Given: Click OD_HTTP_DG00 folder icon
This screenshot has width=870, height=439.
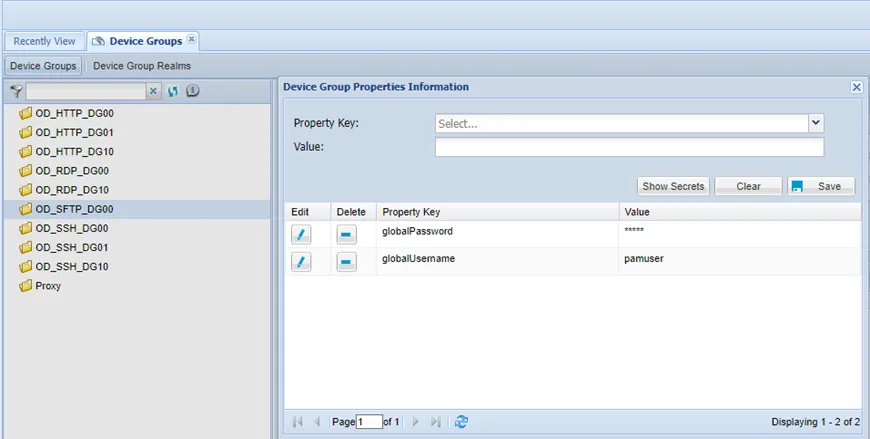Looking at the screenshot, I should (x=26, y=114).
